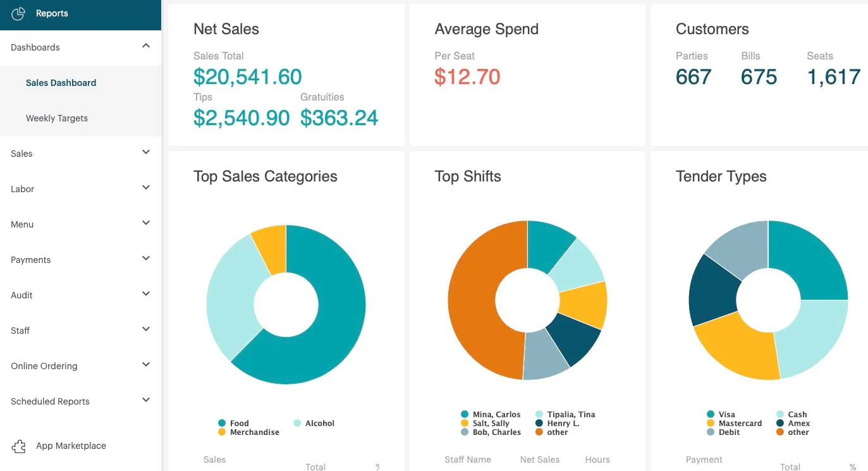
Task: Click the Food legend color swatch
Action: coord(223,423)
